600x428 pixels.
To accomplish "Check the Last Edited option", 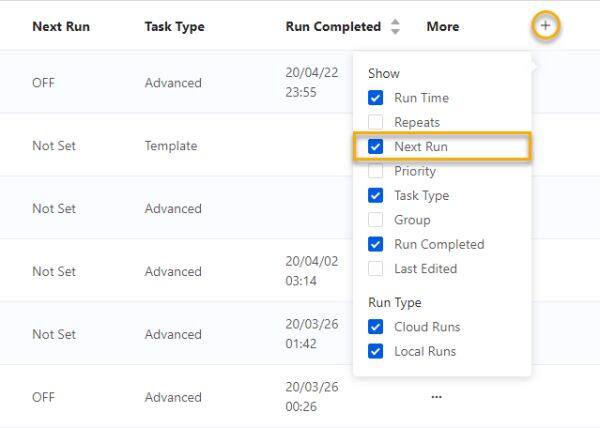I will tap(375, 269).
